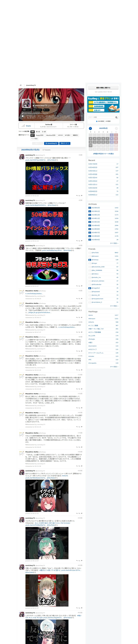
Task: Set tweet order to 朝→夜
Action: 38,131
